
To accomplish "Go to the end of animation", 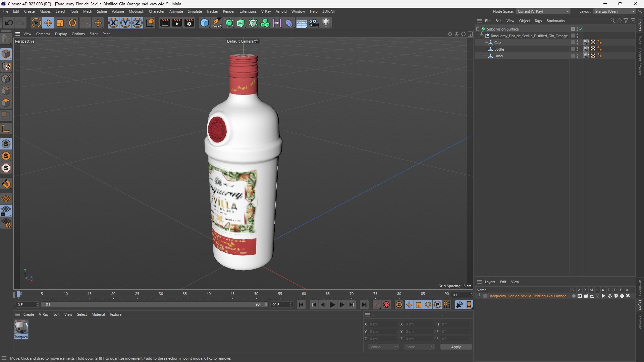I will [364, 305].
